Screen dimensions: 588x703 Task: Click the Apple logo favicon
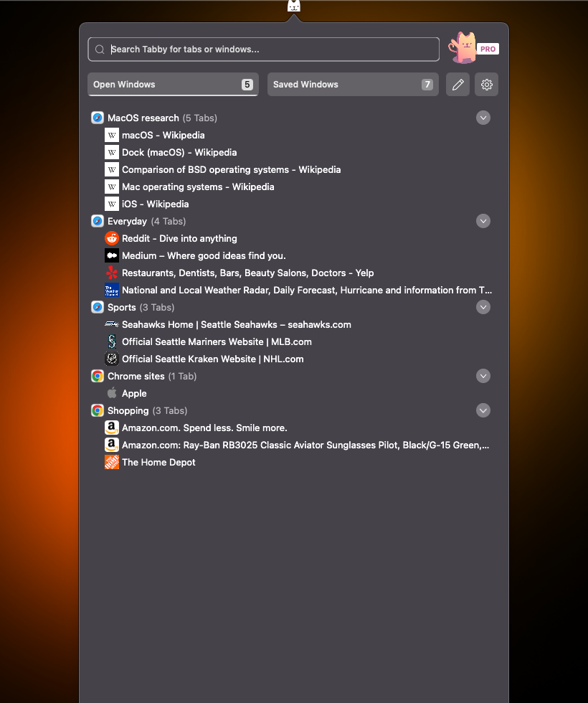[112, 393]
